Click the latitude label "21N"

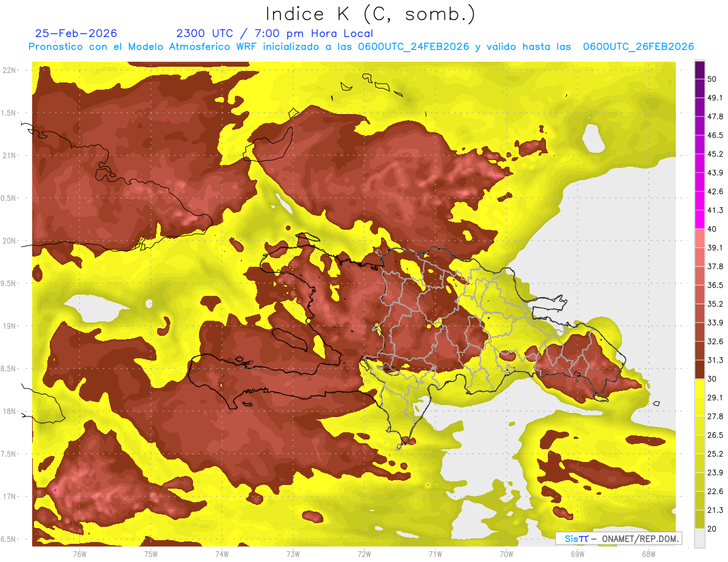[x=8, y=155]
